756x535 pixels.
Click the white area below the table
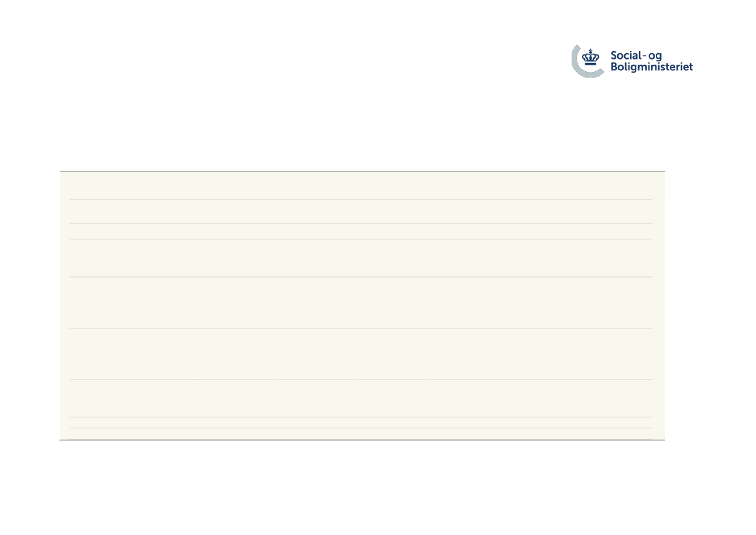(362, 487)
